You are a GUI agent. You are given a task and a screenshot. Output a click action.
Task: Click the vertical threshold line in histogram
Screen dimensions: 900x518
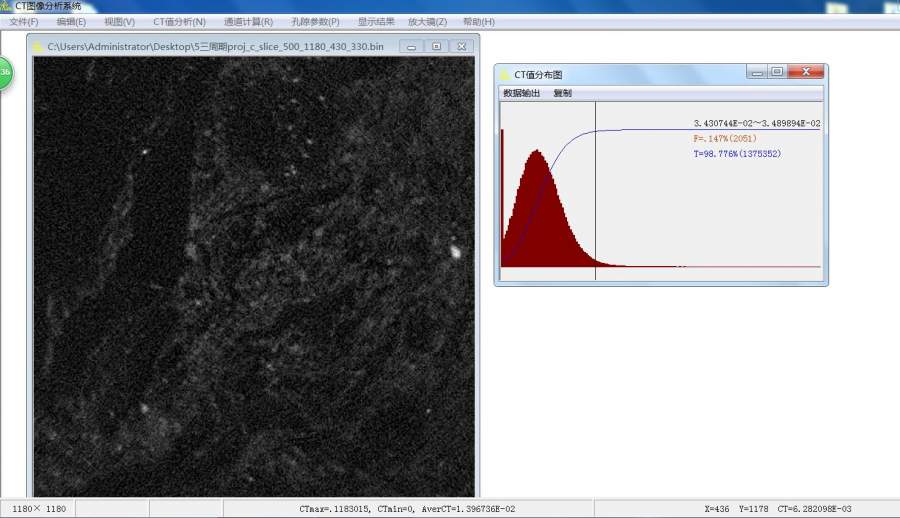click(595, 190)
